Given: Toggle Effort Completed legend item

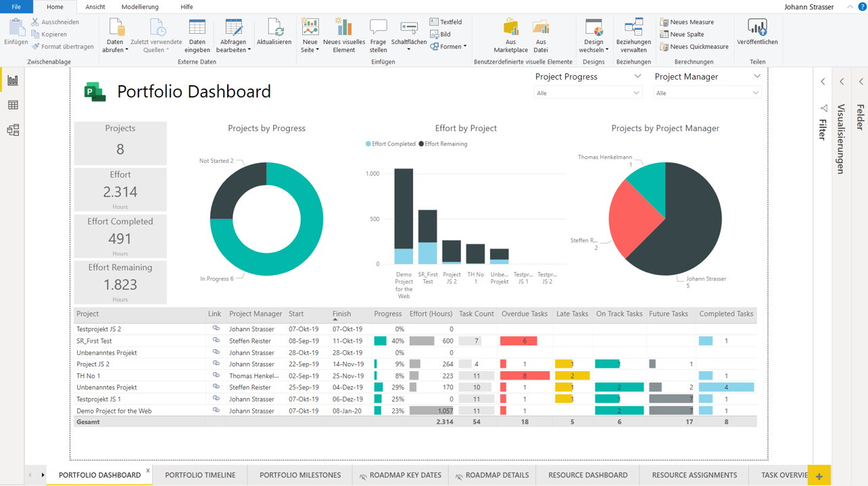Looking at the screenshot, I should [x=391, y=144].
